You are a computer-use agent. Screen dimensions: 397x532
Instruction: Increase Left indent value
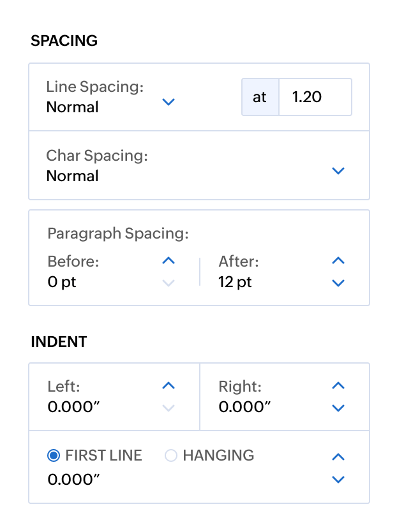click(x=168, y=386)
